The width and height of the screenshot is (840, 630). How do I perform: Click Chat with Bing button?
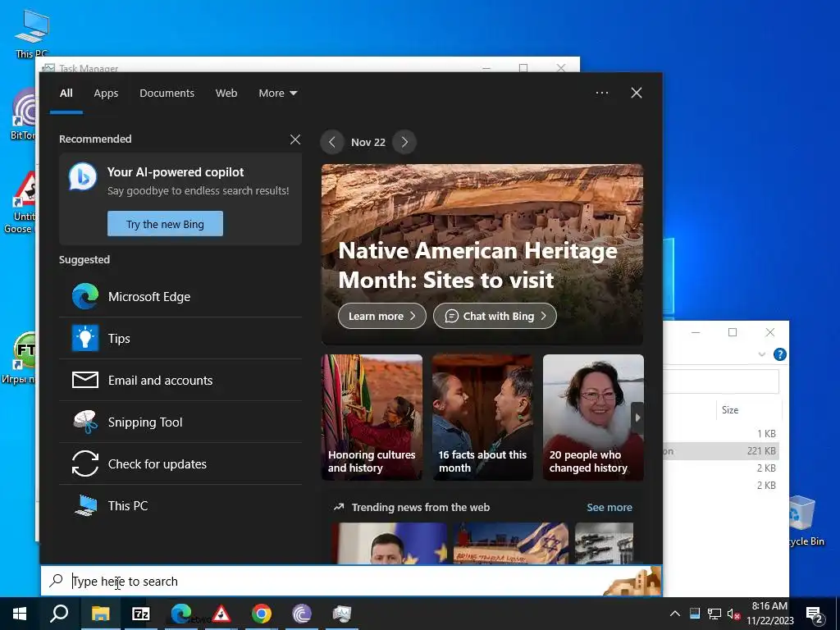(495, 316)
